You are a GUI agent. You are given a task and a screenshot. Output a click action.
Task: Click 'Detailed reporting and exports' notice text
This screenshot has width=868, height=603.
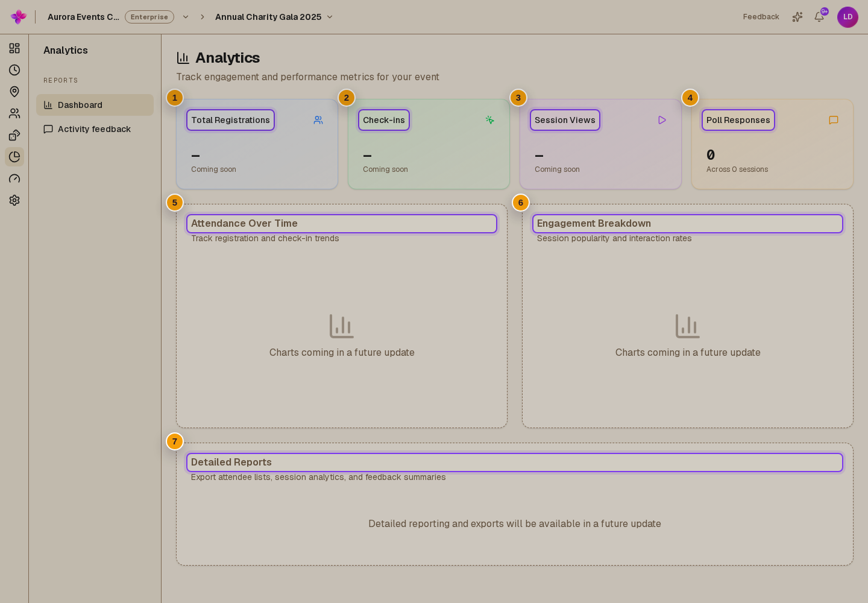[x=515, y=524]
